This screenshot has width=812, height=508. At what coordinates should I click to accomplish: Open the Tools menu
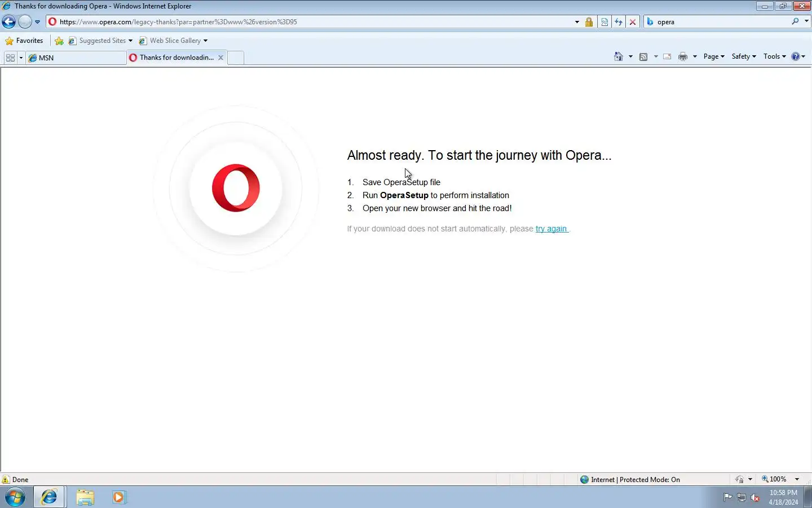(x=775, y=56)
